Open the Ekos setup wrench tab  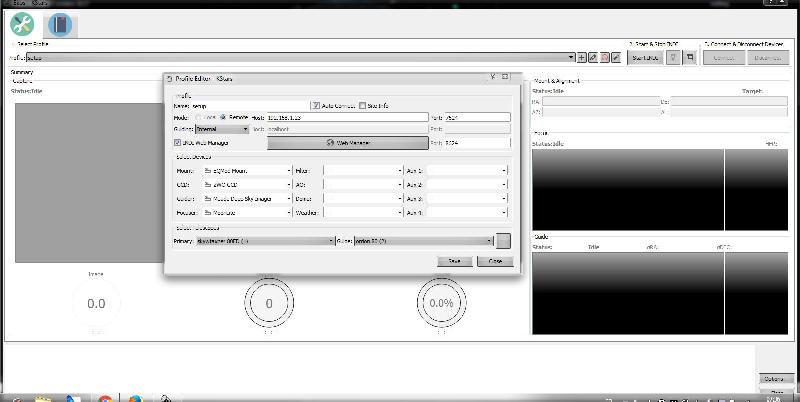tap(22, 24)
